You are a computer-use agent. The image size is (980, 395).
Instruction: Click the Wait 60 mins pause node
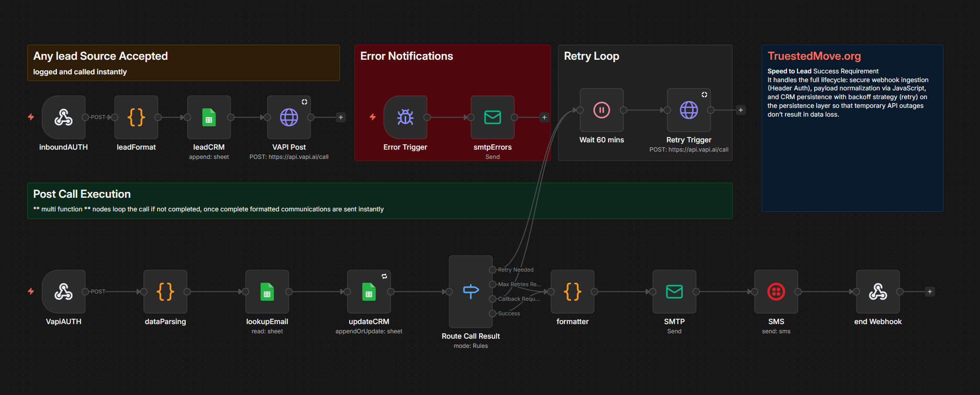(602, 110)
